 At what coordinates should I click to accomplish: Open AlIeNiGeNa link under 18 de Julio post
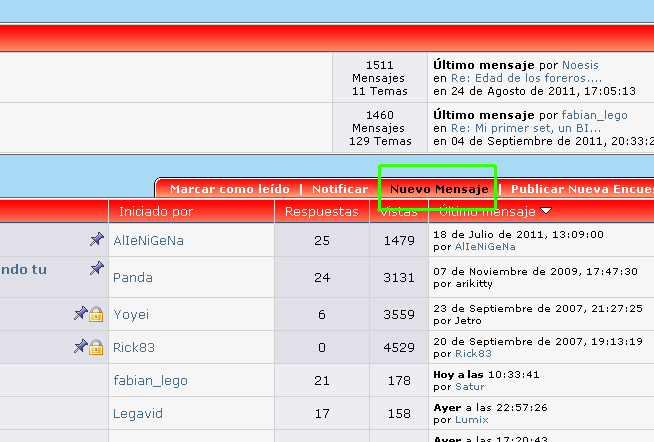(485, 247)
